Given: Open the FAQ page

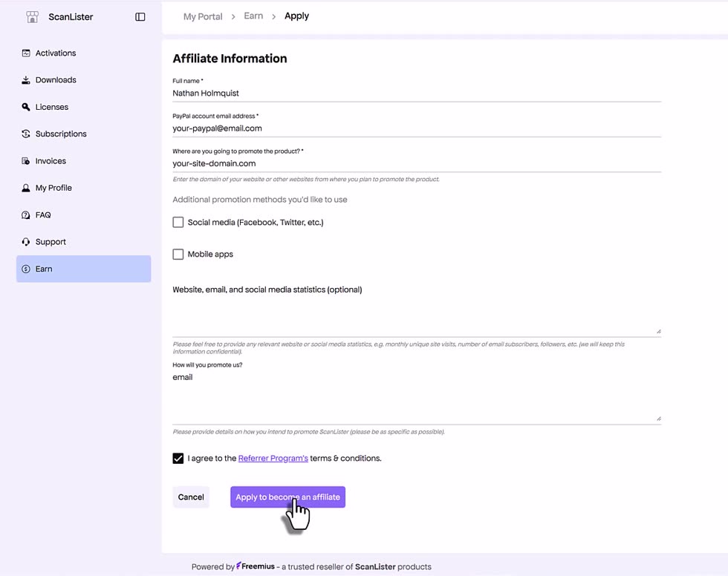Looking at the screenshot, I should click(x=83, y=215).
